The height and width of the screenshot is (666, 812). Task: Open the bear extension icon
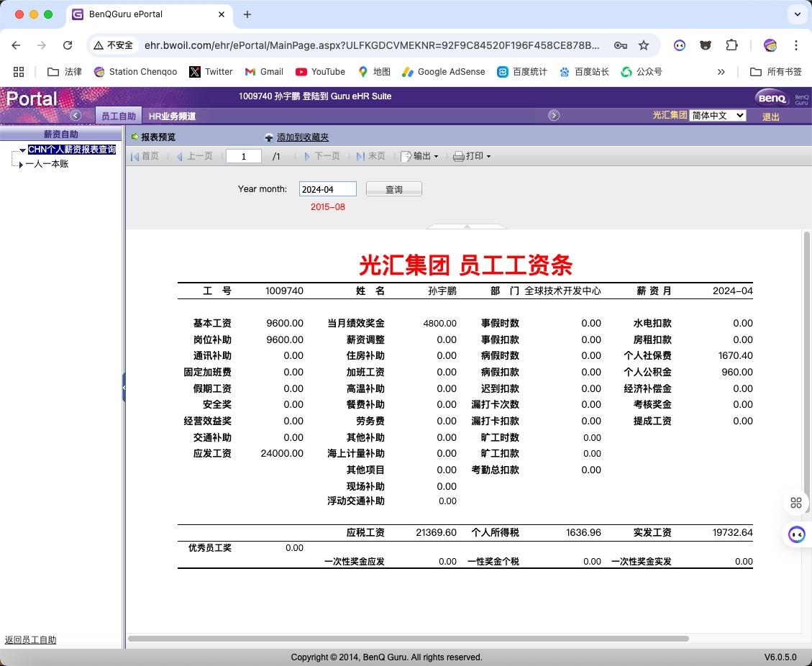click(x=706, y=45)
